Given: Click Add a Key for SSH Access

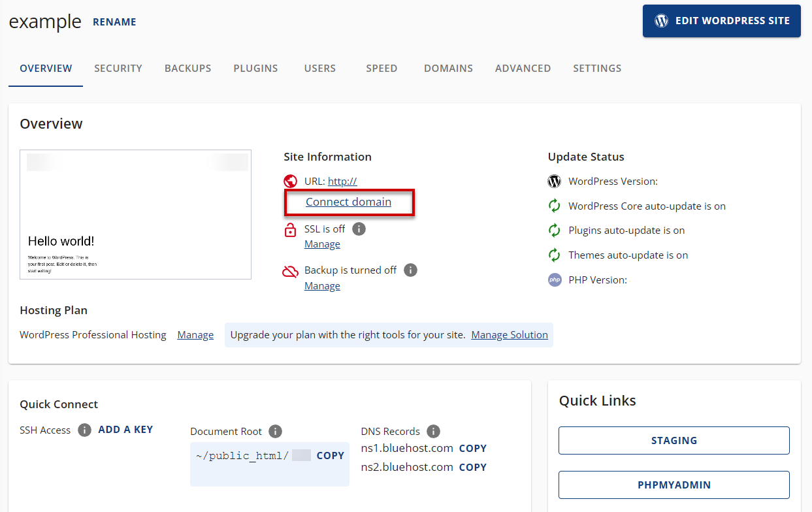Looking at the screenshot, I should (125, 430).
